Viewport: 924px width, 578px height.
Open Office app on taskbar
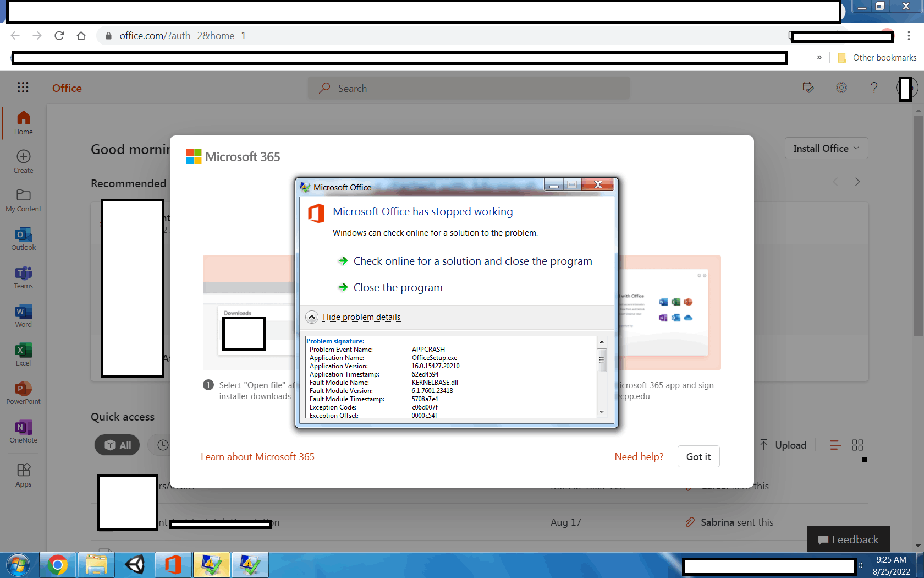(x=173, y=565)
